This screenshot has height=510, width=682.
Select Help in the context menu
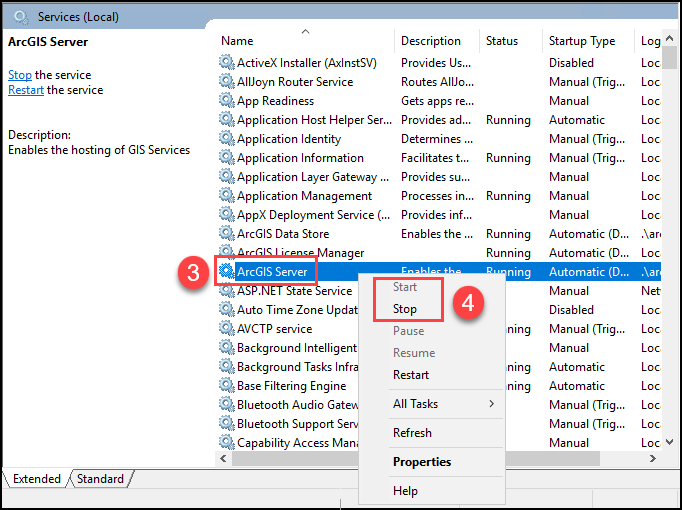pos(405,491)
